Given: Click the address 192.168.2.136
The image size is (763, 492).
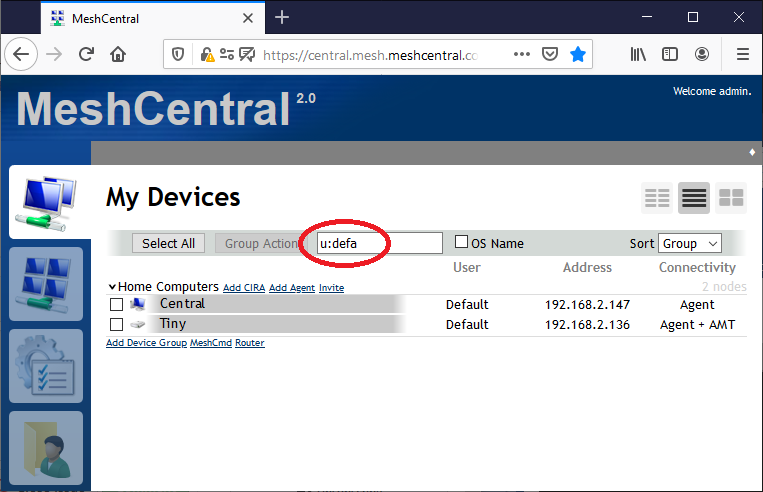Looking at the screenshot, I should coord(587,325).
